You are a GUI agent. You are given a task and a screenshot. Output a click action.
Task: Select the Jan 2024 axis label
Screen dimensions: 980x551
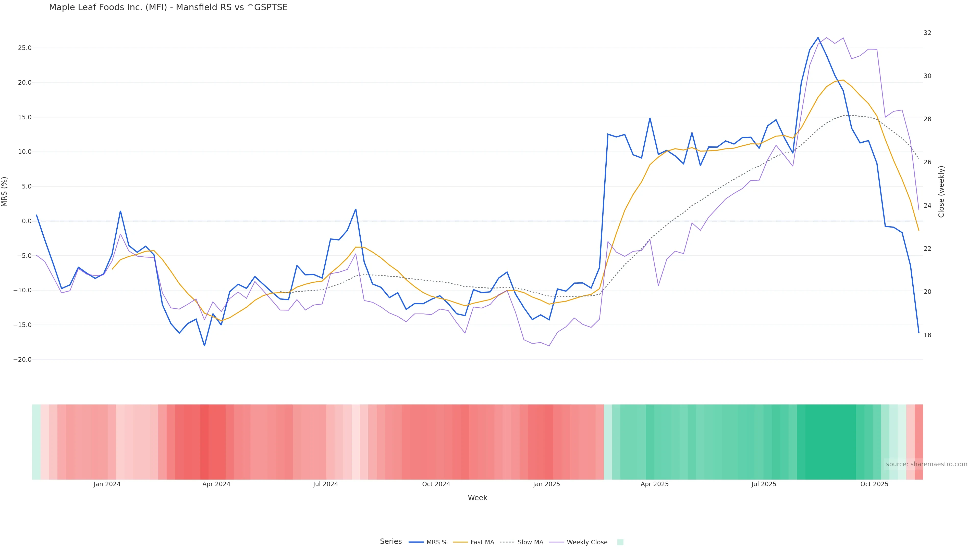(107, 484)
